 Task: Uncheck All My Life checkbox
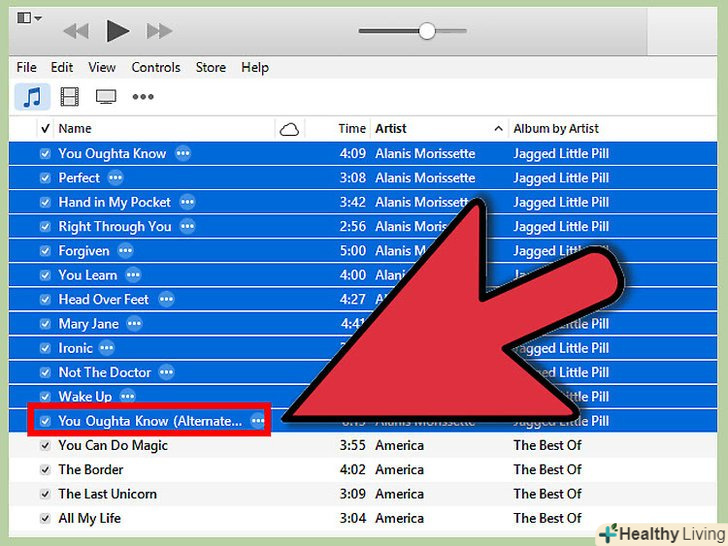point(45,519)
